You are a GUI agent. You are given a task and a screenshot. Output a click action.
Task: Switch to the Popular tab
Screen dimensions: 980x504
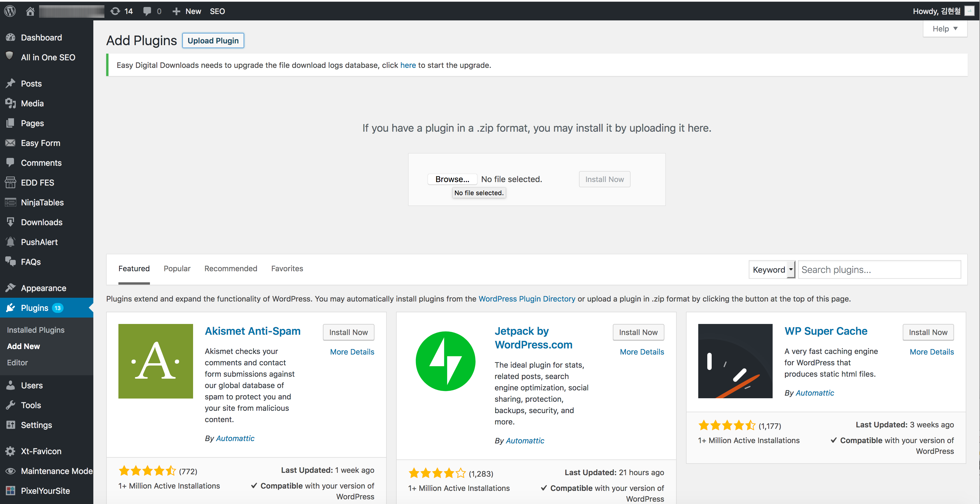pos(177,268)
